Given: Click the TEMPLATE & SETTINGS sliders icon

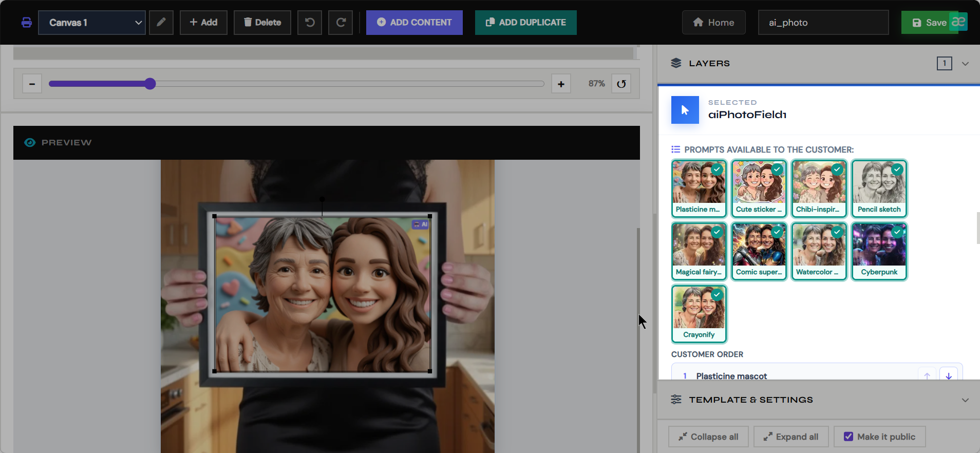Looking at the screenshot, I should coord(676,400).
